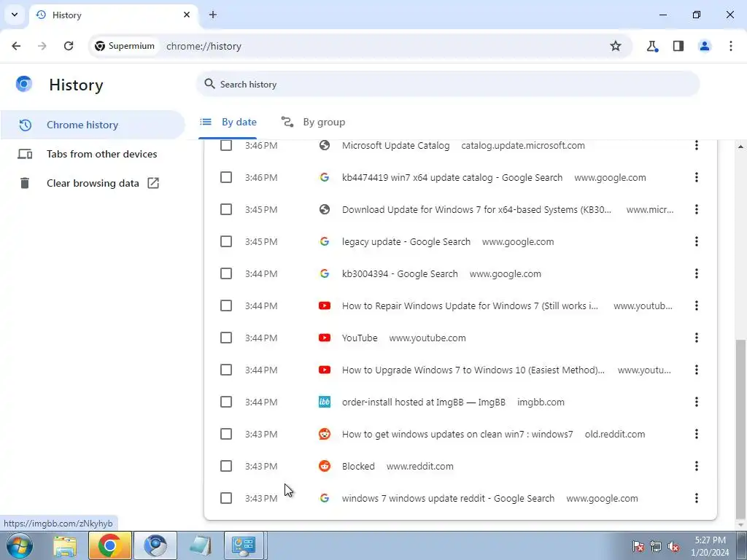Open the Windows Start menu
747x560 pixels.
20,545
